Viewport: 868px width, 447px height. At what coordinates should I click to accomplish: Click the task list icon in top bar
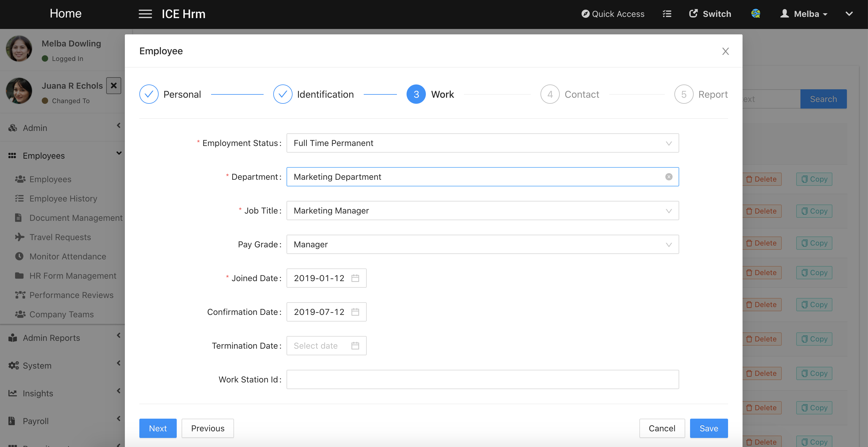pyautogui.click(x=667, y=14)
